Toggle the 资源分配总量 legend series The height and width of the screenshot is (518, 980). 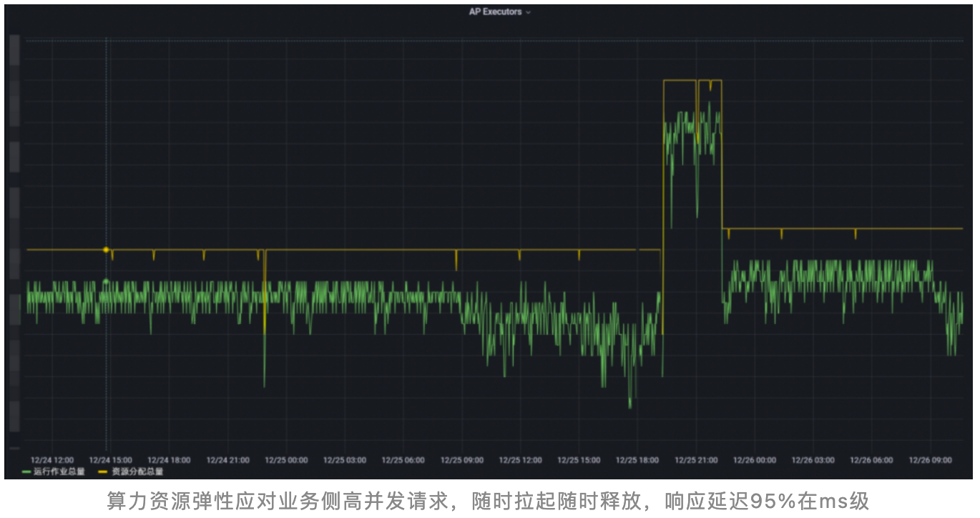pyautogui.click(x=137, y=471)
